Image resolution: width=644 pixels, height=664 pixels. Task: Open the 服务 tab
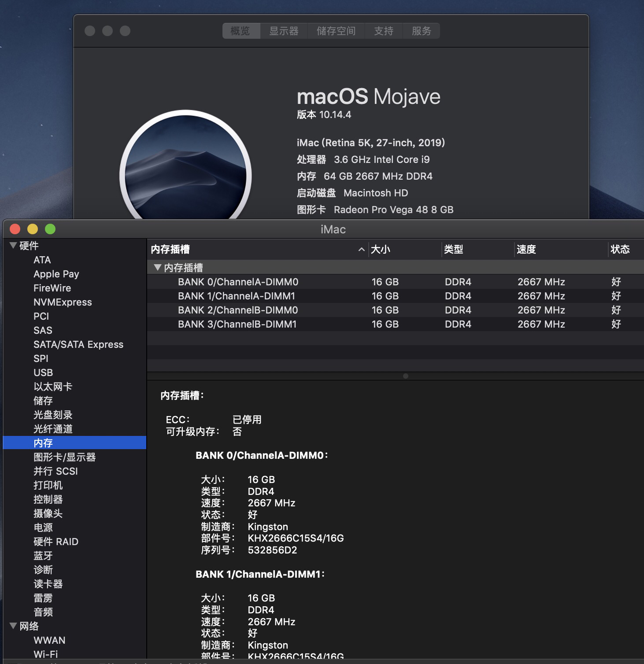coord(422,31)
